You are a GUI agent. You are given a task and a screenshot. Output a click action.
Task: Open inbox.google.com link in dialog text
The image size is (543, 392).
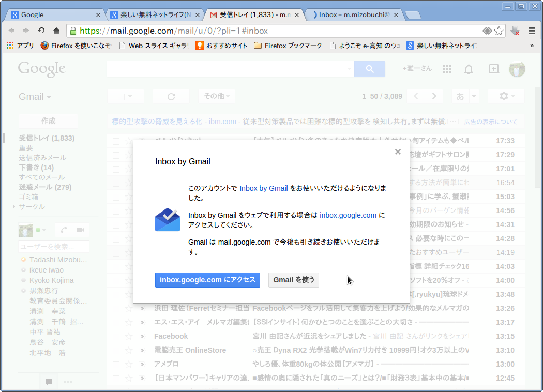(x=348, y=215)
